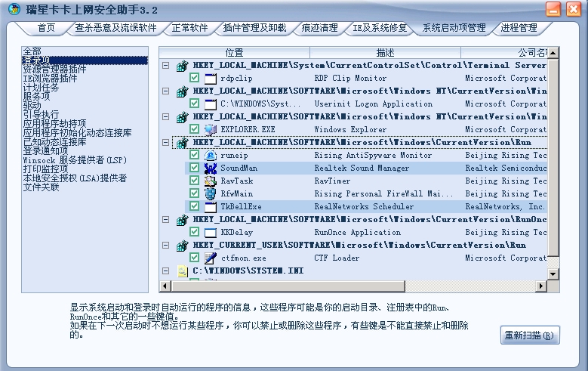
Task: Uncheck the rdpclip startup item
Action: 194,78
